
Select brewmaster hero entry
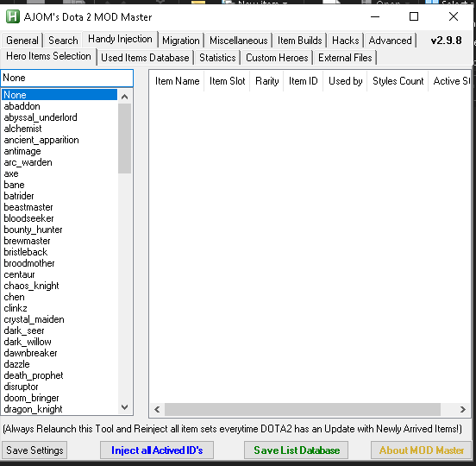(60, 241)
